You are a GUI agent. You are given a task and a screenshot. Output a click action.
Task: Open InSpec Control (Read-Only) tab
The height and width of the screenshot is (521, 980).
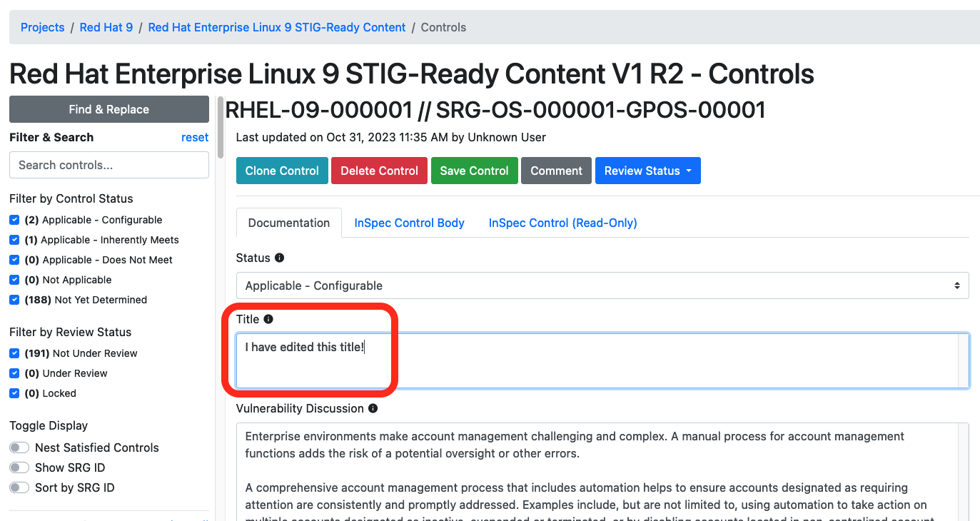tap(563, 223)
